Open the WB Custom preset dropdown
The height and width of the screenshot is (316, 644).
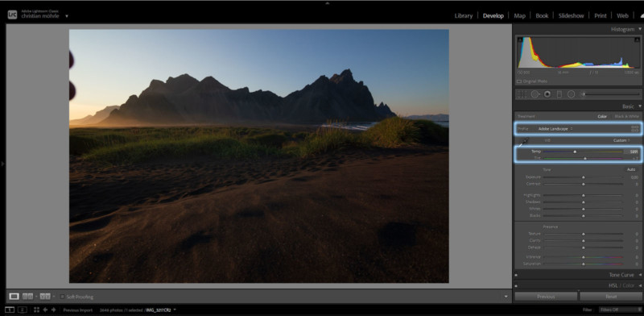[x=621, y=140]
